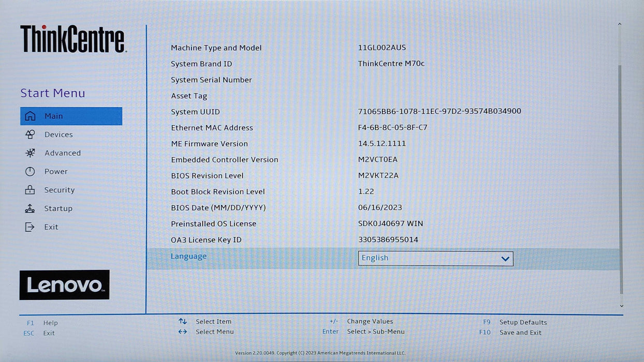Image resolution: width=644 pixels, height=362 pixels.
Task: Click the BIOS Revision Level label
Action: coord(207,176)
